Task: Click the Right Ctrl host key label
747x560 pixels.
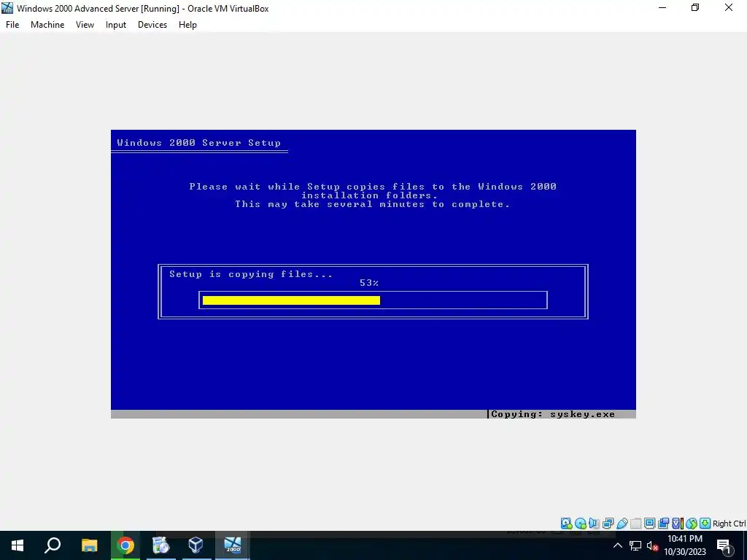Action: 729,524
